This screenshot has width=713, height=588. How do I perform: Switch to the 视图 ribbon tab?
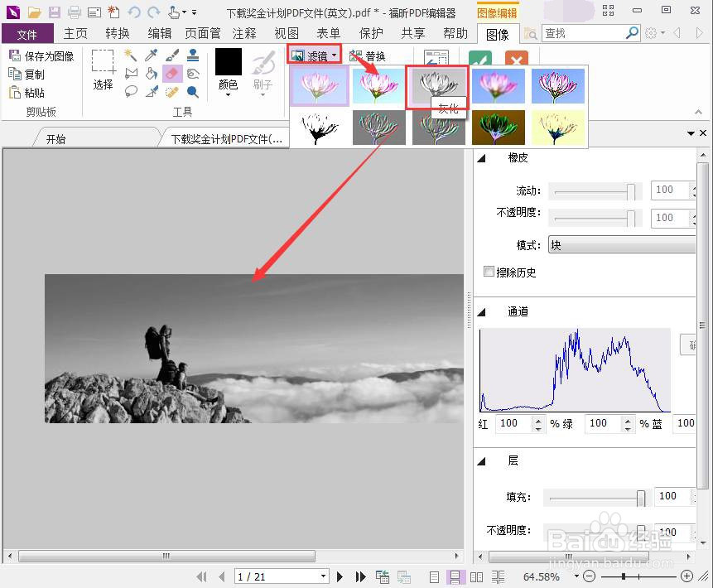coord(286,33)
